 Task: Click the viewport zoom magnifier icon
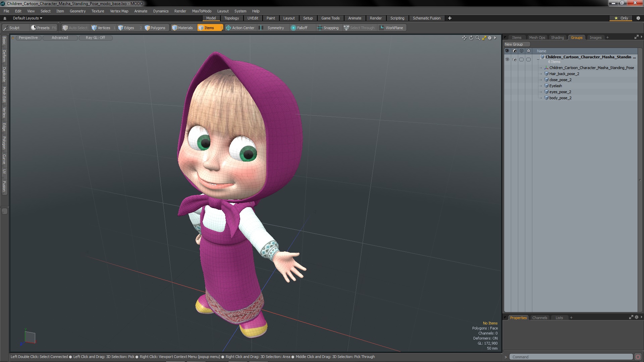[478, 38]
